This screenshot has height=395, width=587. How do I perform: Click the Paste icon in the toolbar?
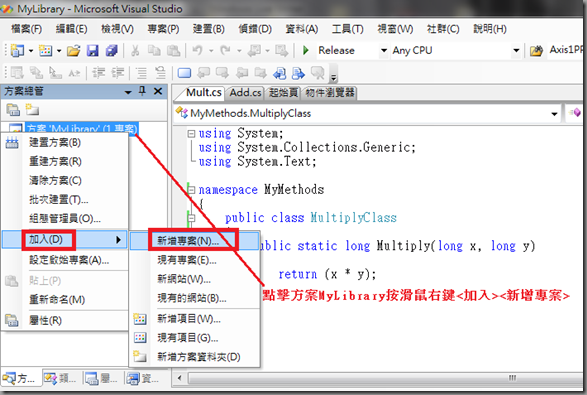click(x=173, y=51)
